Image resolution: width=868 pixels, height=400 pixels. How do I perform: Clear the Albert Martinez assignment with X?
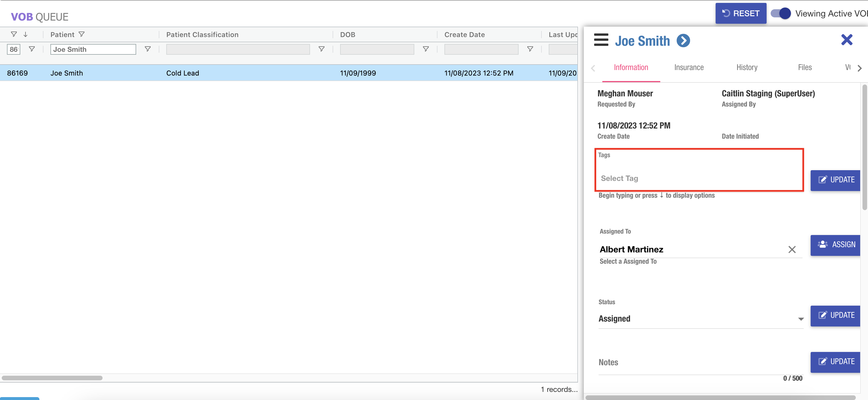click(792, 249)
